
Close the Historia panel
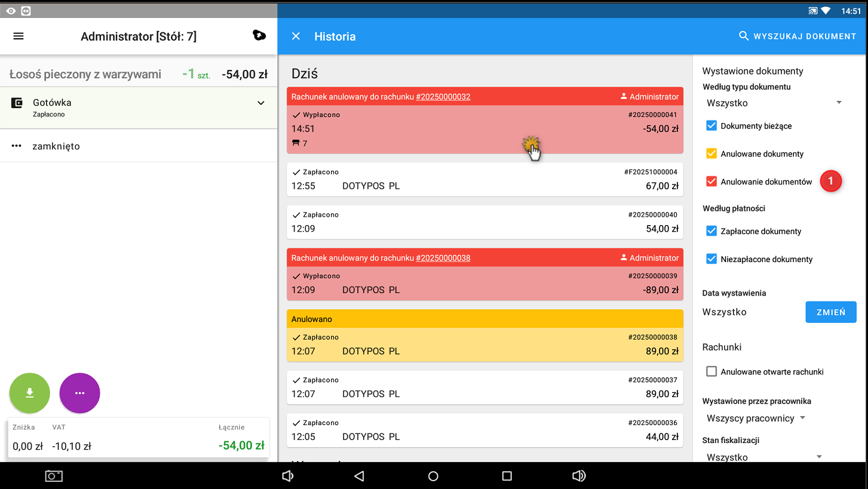(296, 36)
